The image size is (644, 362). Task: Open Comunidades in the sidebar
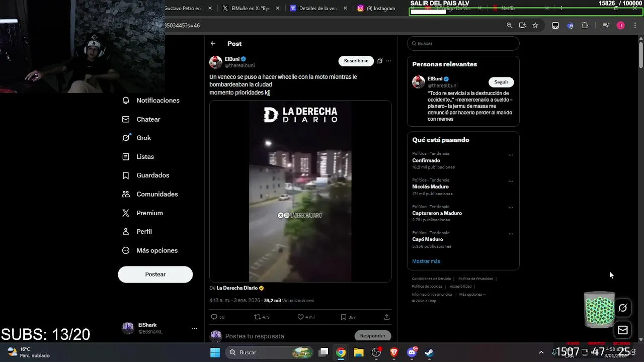pos(150,194)
